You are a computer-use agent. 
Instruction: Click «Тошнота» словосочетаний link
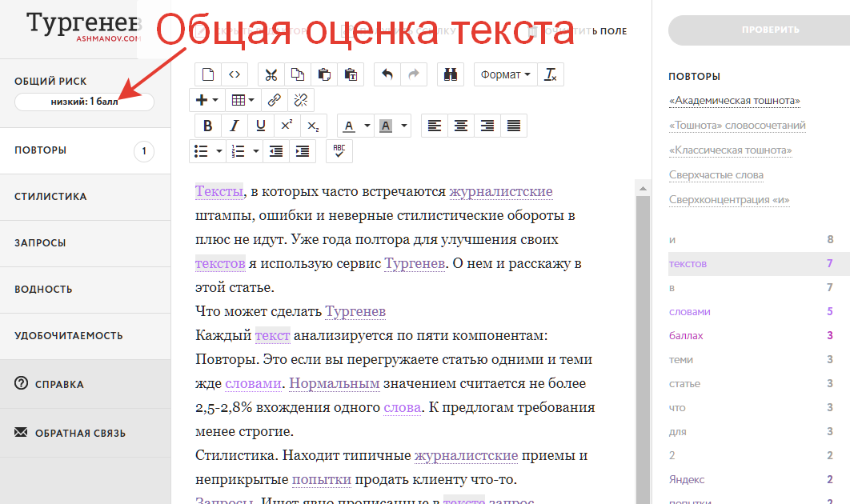click(737, 126)
